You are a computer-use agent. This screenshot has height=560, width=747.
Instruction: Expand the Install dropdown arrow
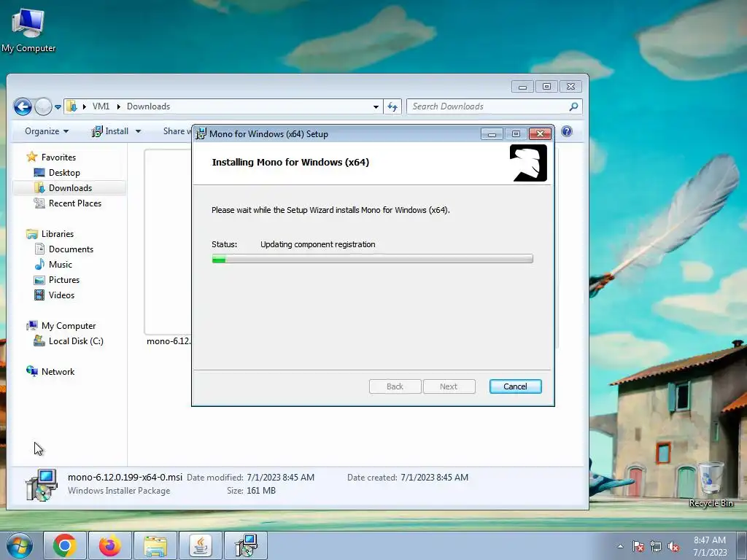138,131
